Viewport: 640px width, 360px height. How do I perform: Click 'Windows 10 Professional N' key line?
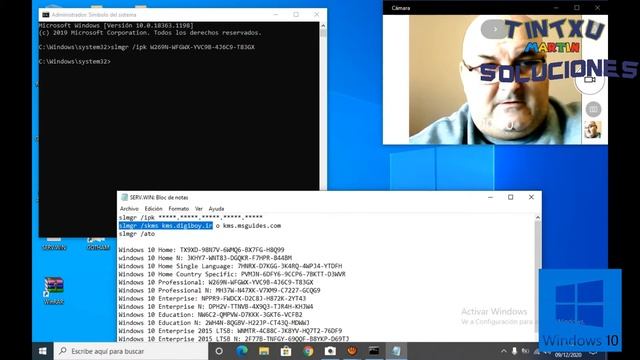[220, 291]
